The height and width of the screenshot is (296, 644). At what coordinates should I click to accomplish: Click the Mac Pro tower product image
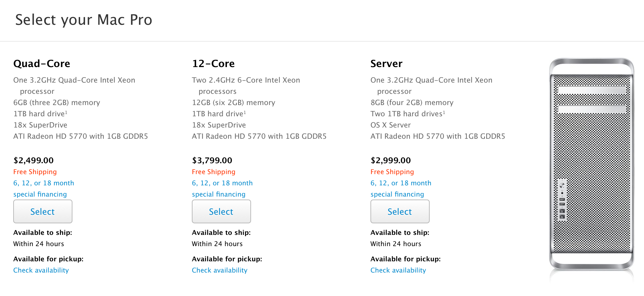click(591, 165)
